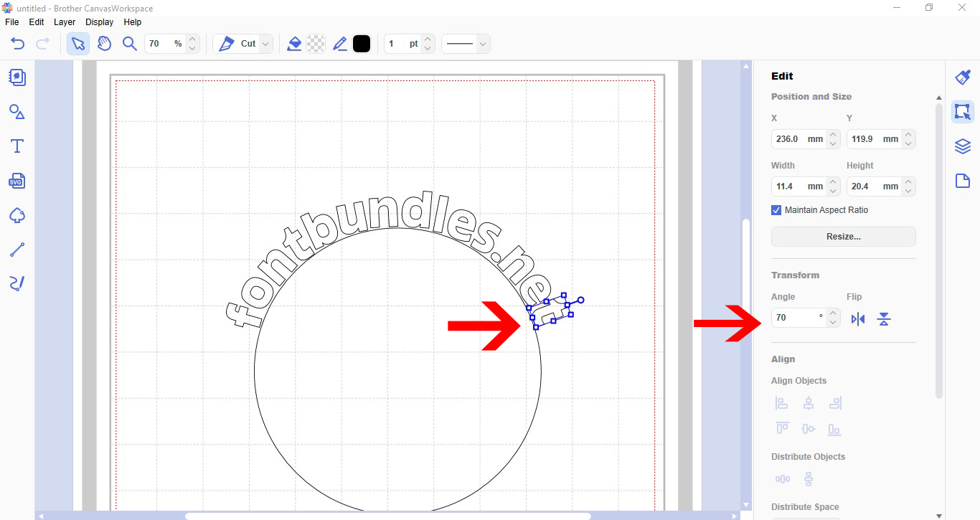The width and height of the screenshot is (980, 520).
Task: Open the Edit panel icon
Action: (x=963, y=112)
